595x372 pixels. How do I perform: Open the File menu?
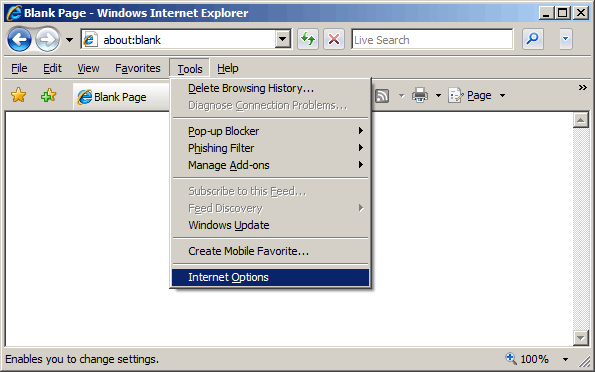(19, 68)
